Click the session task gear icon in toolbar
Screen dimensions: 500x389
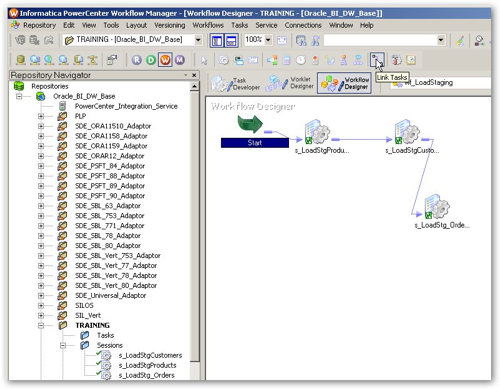(x=224, y=60)
